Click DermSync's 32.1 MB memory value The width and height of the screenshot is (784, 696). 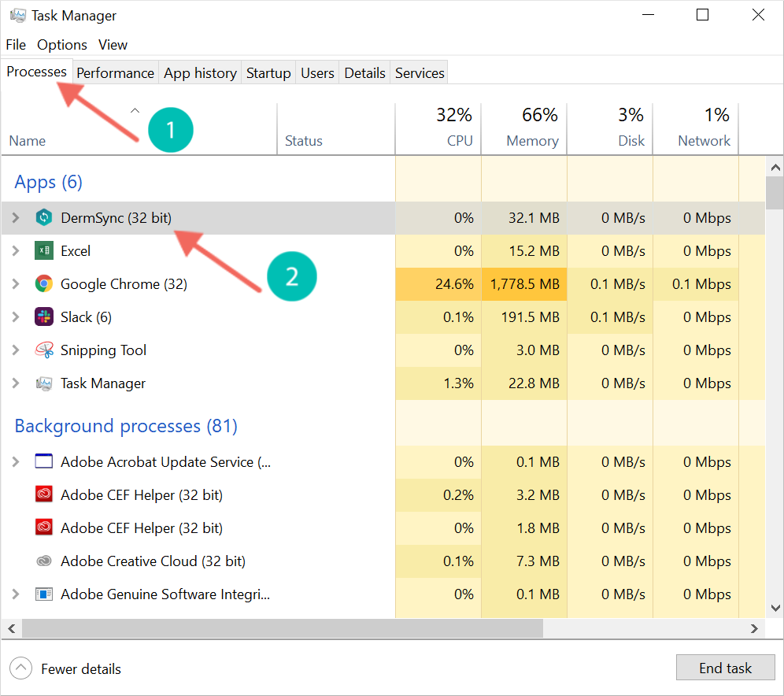click(534, 217)
